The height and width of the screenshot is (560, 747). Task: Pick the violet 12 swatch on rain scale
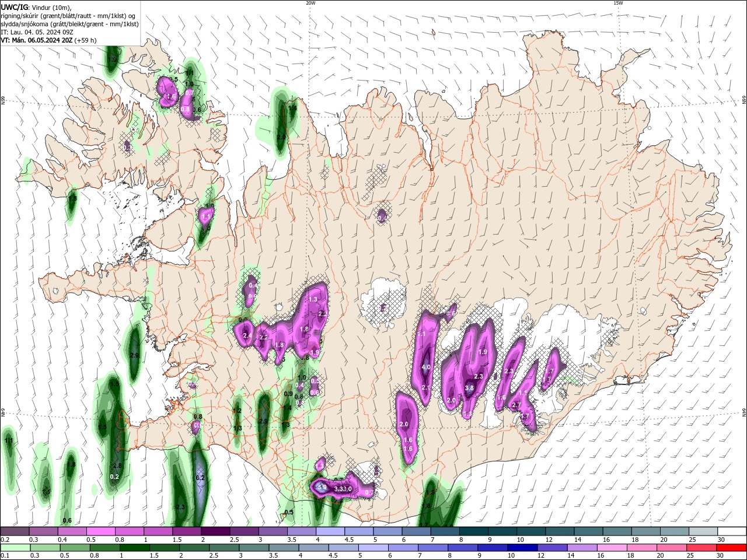coord(552,548)
